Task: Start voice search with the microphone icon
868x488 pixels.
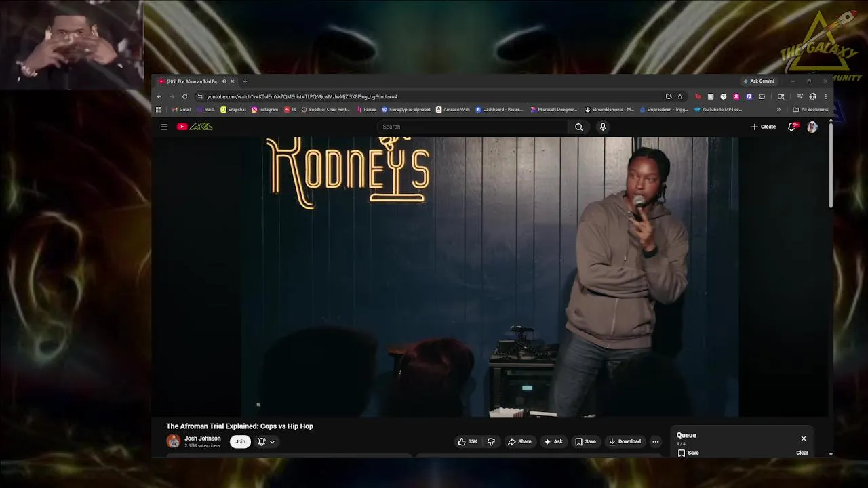Action: 602,127
